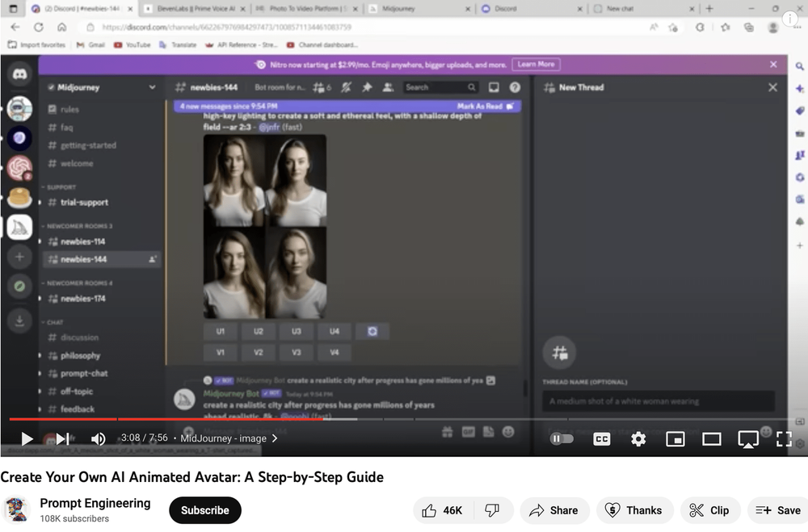Open Discord home direct messages icon

tap(19, 74)
